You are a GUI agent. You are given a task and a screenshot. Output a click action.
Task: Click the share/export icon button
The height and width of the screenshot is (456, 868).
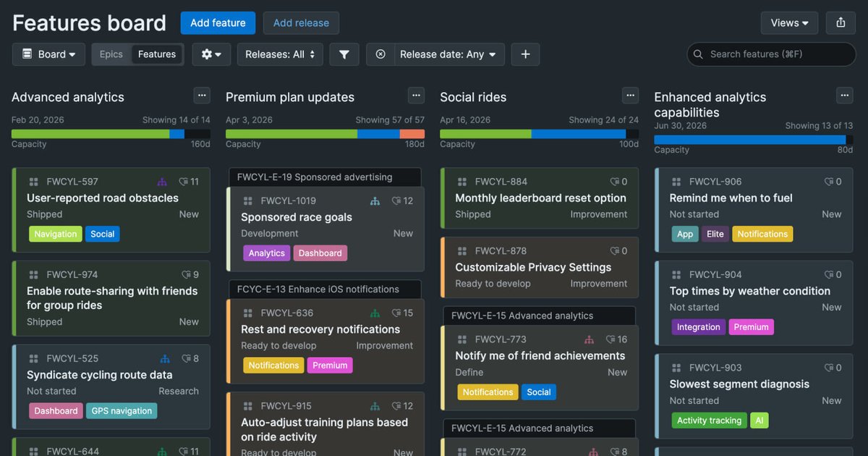[x=841, y=22]
